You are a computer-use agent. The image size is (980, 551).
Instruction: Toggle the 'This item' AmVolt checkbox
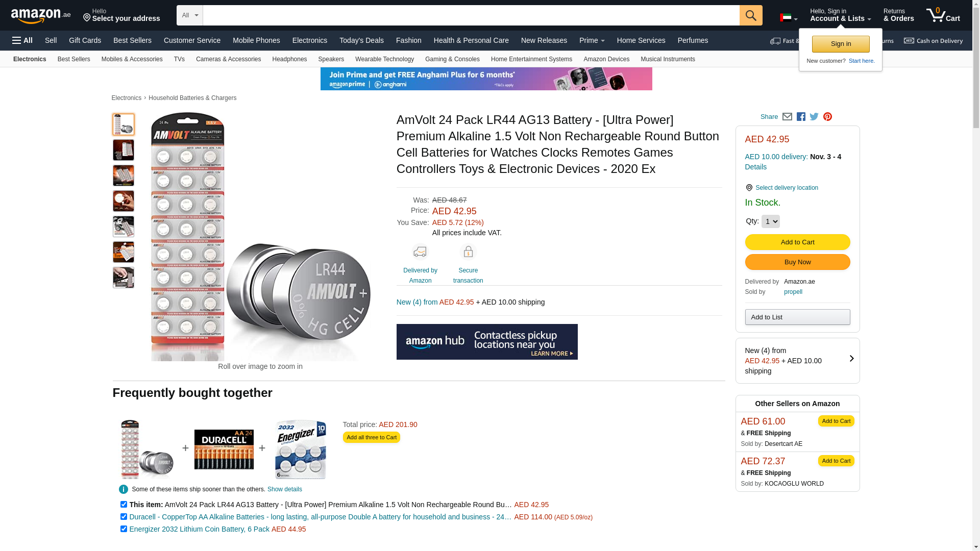[x=124, y=504]
